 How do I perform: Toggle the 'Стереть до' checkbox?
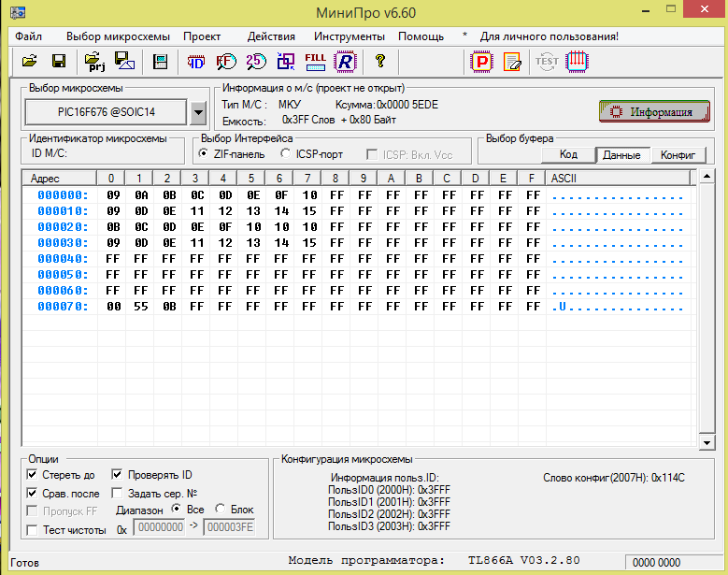[33, 475]
